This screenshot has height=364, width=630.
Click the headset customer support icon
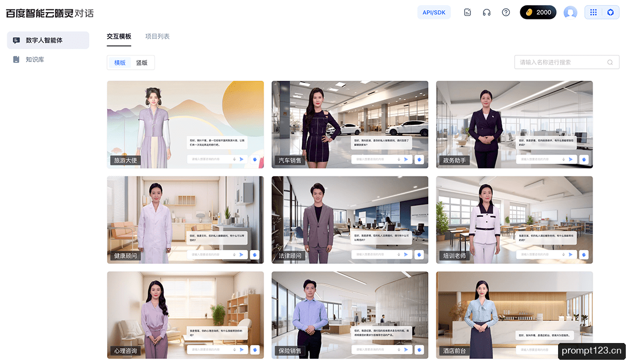point(487,13)
